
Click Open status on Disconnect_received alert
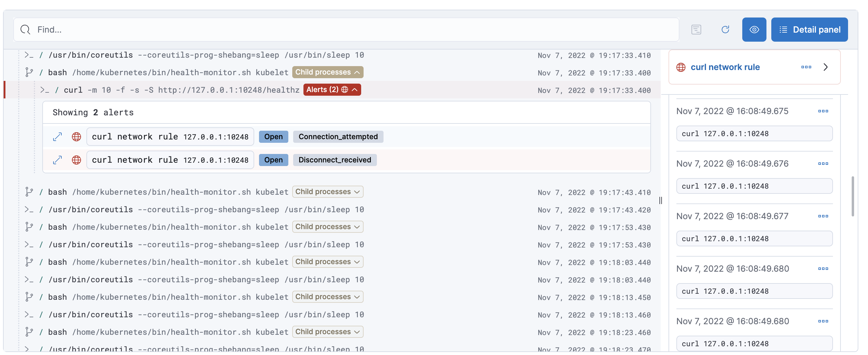coord(273,160)
